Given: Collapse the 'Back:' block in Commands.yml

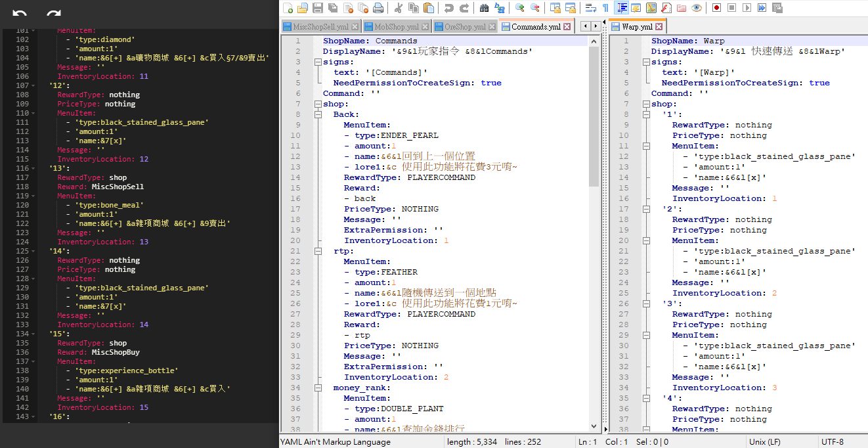Looking at the screenshot, I should point(317,114).
